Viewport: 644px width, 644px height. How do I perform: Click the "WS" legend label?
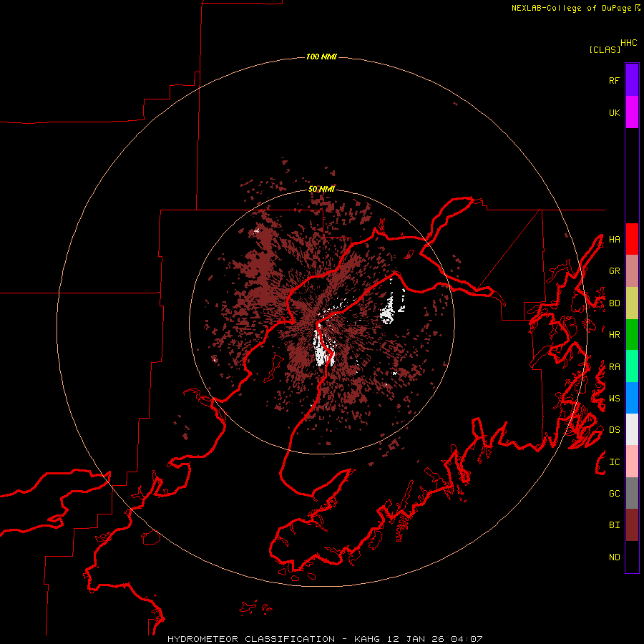tap(614, 399)
